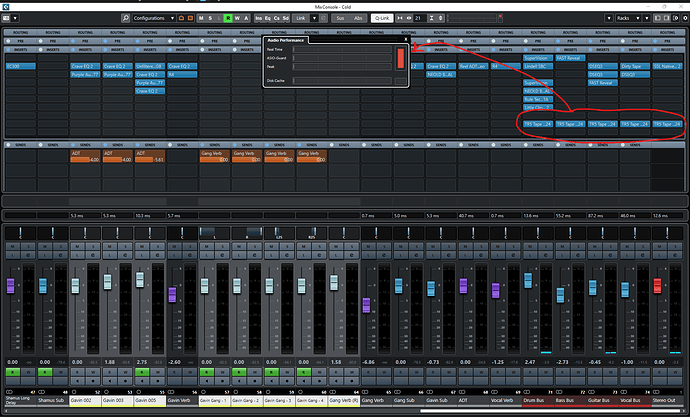Click the Drum Bus volume fader handle
This screenshot has width=690, height=417.
coord(528,280)
